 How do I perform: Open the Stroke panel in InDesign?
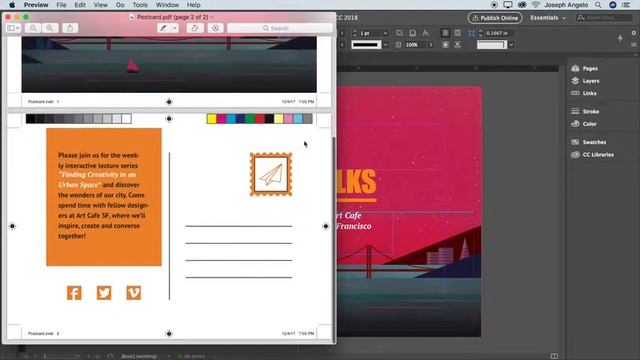(x=585, y=111)
